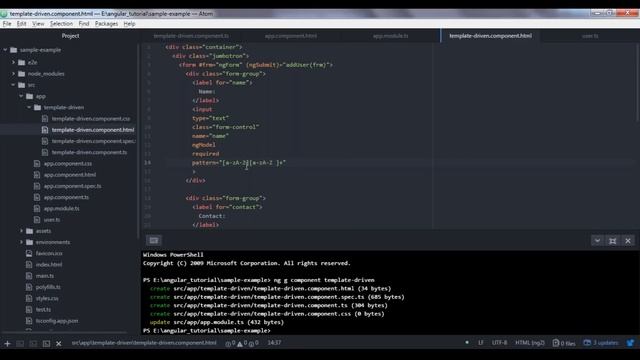Screen dimensions: 640x360
Task: Open polyfills.ts file
Action: click(48, 287)
